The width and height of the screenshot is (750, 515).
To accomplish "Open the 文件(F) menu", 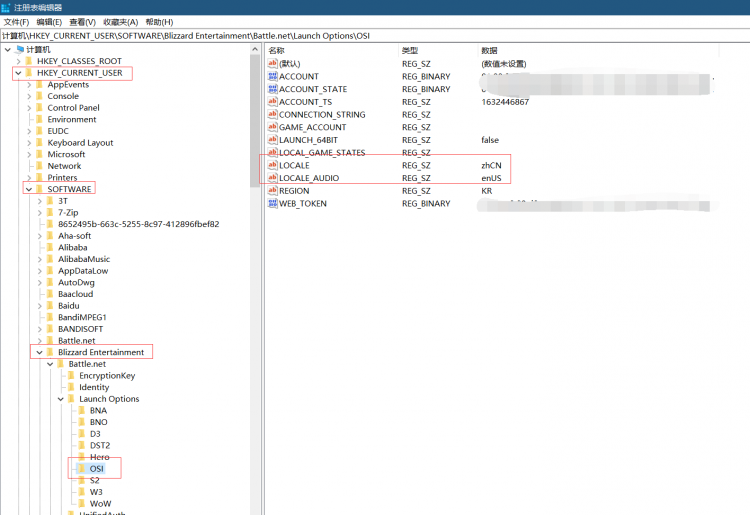I will 16,22.
